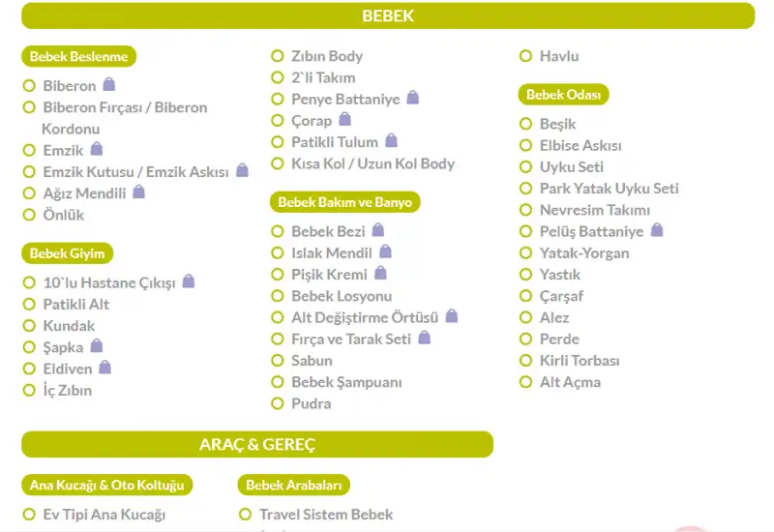Open the Bebek Arabaları category label
The image size is (774, 532).
click(294, 486)
